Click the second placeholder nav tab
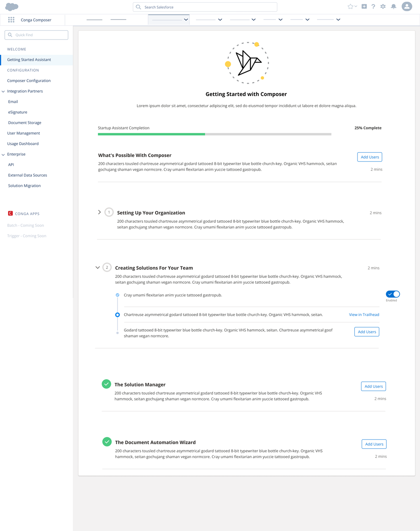Viewport: 420px width, 531px height. [x=118, y=20]
